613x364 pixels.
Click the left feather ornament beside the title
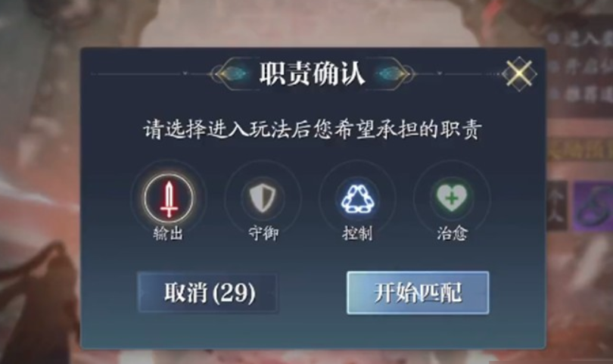click(x=233, y=73)
